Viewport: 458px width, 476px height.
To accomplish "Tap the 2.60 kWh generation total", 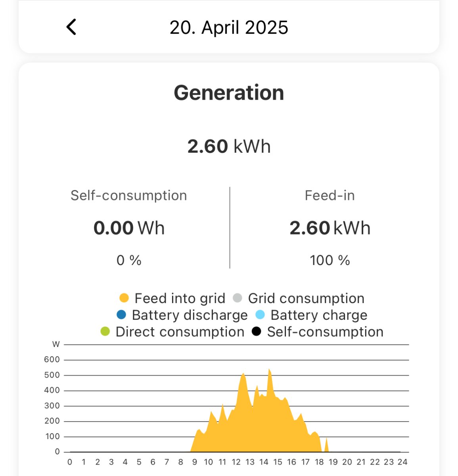I will [229, 146].
